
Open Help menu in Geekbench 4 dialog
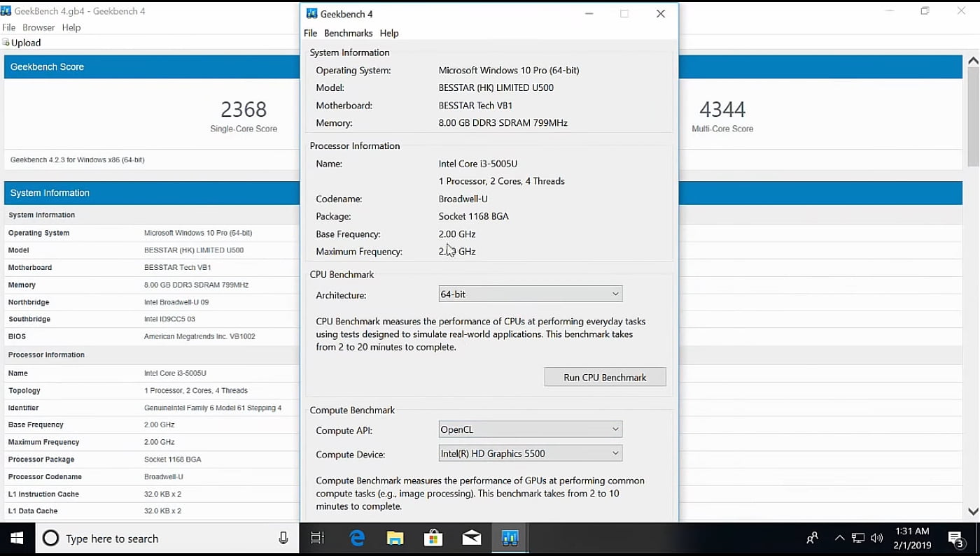pos(389,33)
